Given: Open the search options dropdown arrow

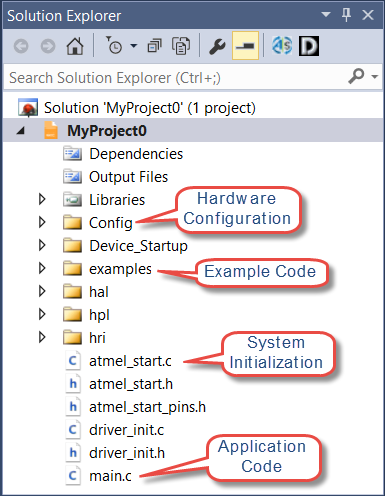Looking at the screenshot, I should click(x=375, y=77).
